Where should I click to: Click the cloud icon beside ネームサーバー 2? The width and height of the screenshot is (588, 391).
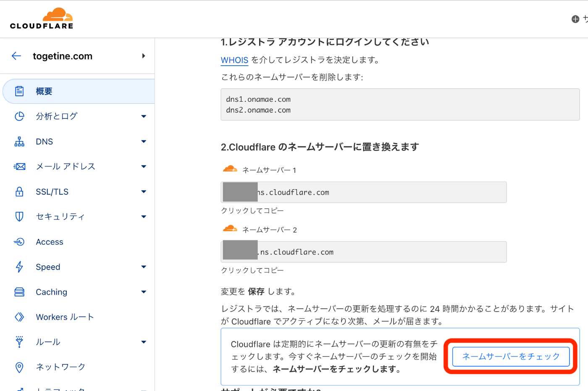pos(230,229)
